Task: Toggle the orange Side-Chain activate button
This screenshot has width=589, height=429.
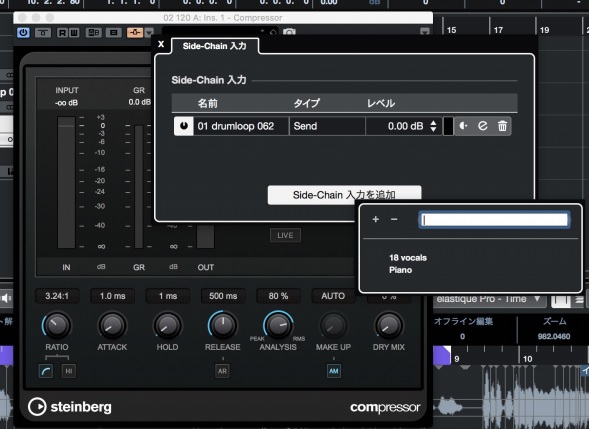Action: pyautogui.click(x=135, y=33)
